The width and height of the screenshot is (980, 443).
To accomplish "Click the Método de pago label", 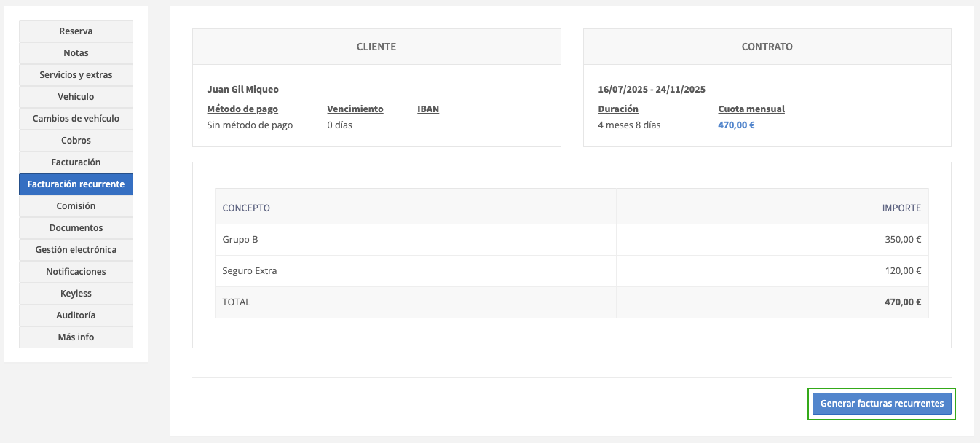I will pos(242,109).
